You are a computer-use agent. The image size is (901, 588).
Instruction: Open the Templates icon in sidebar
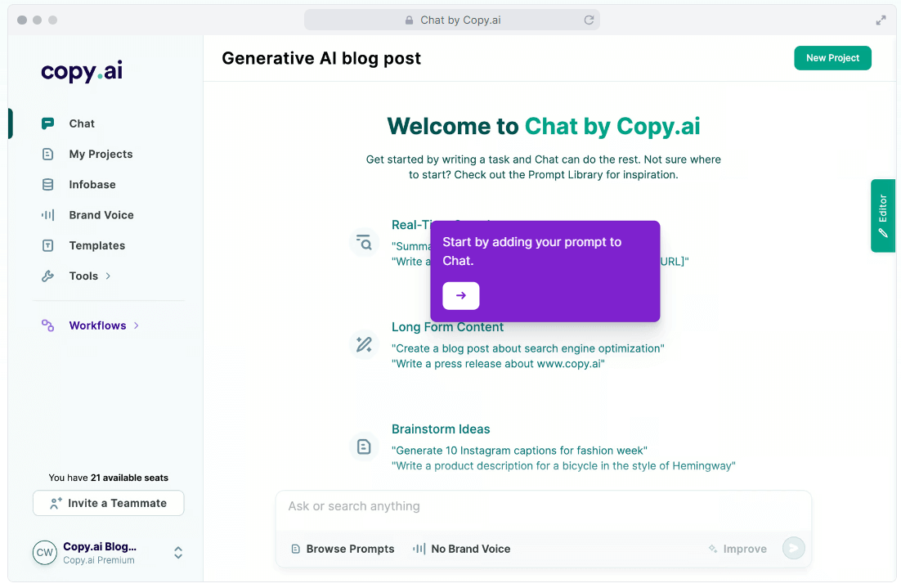tap(48, 245)
